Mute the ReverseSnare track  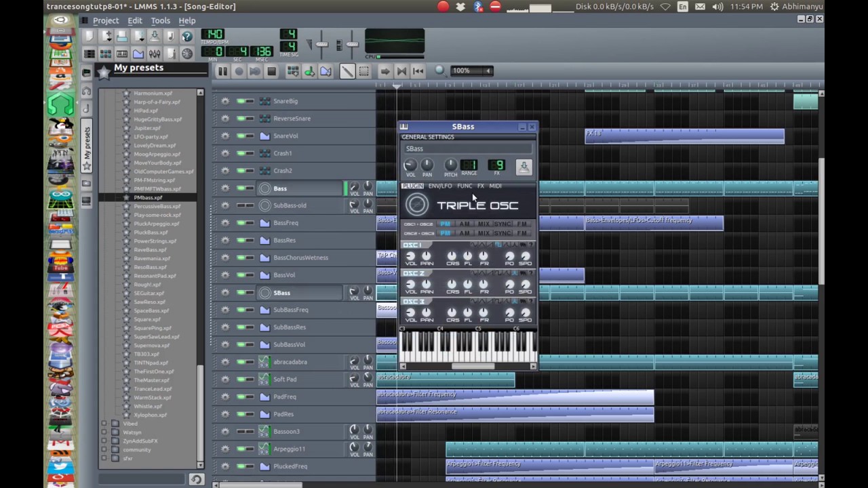pos(241,119)
